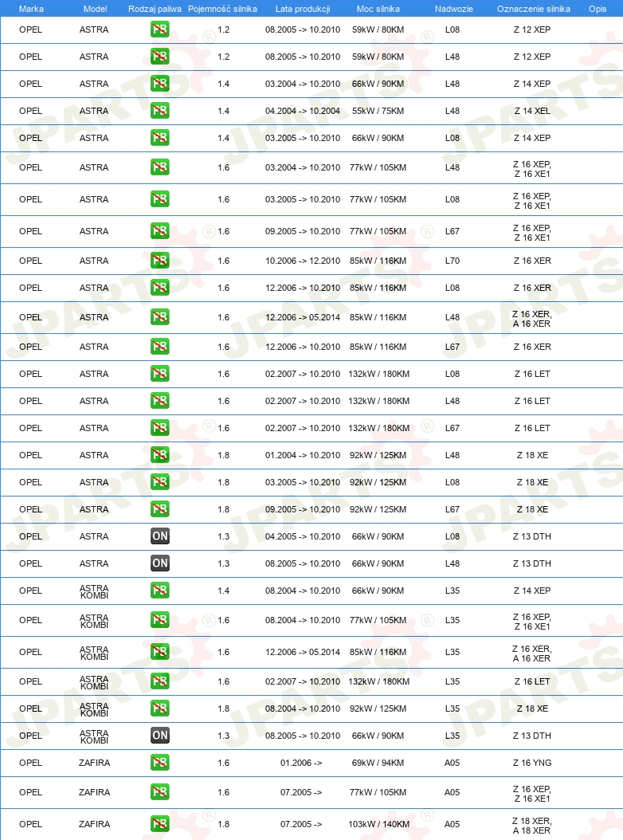Click petrol icon in Astra 1.6 77kW L48 row

159,167
